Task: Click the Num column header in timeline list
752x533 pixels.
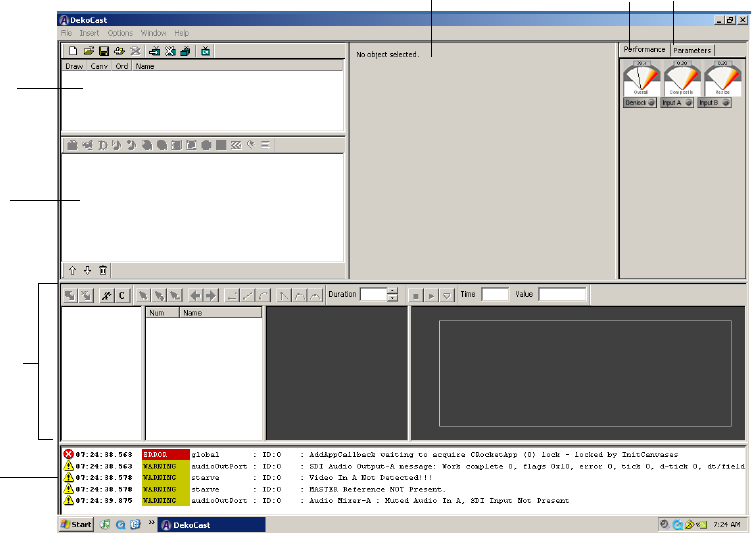Action: [x=163, y=313]
